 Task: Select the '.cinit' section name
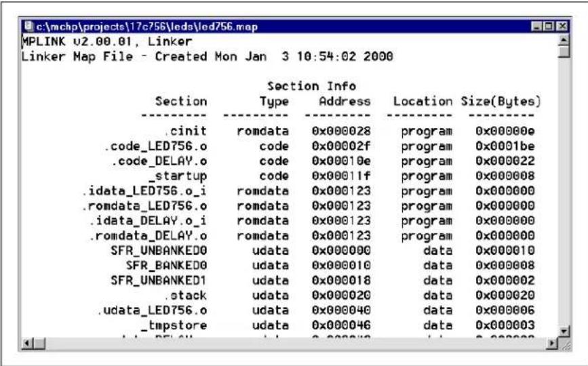click(185, 131)
